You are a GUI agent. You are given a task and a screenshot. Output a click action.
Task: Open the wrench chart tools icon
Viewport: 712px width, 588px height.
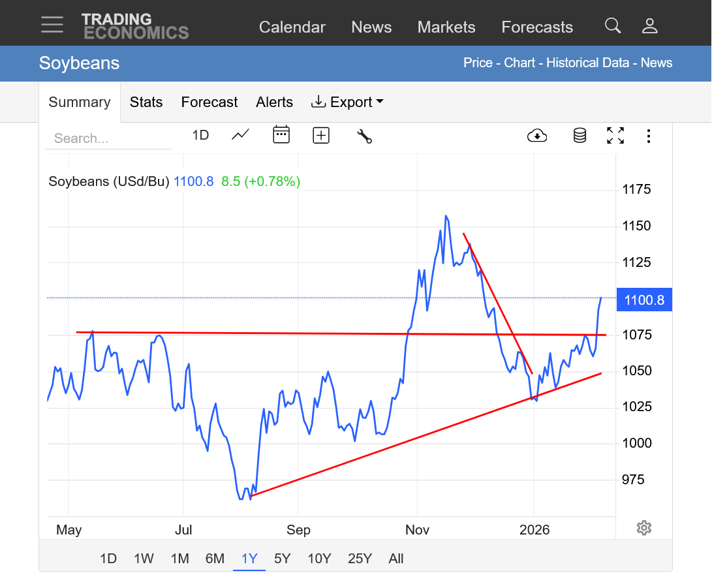click(x=364, y=136)
